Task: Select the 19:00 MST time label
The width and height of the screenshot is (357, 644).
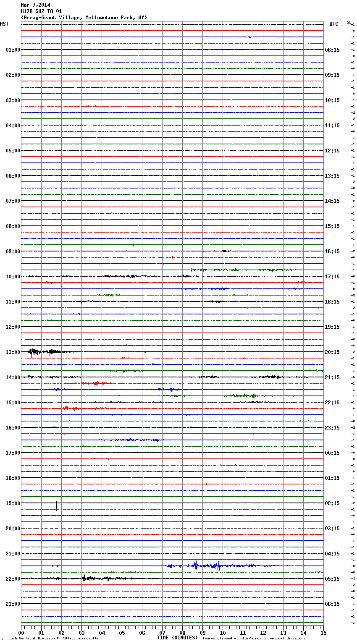Action: 13,503
